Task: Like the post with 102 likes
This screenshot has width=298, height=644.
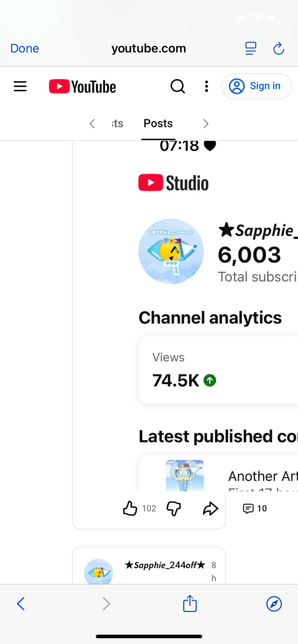Action: coord(130,508)
